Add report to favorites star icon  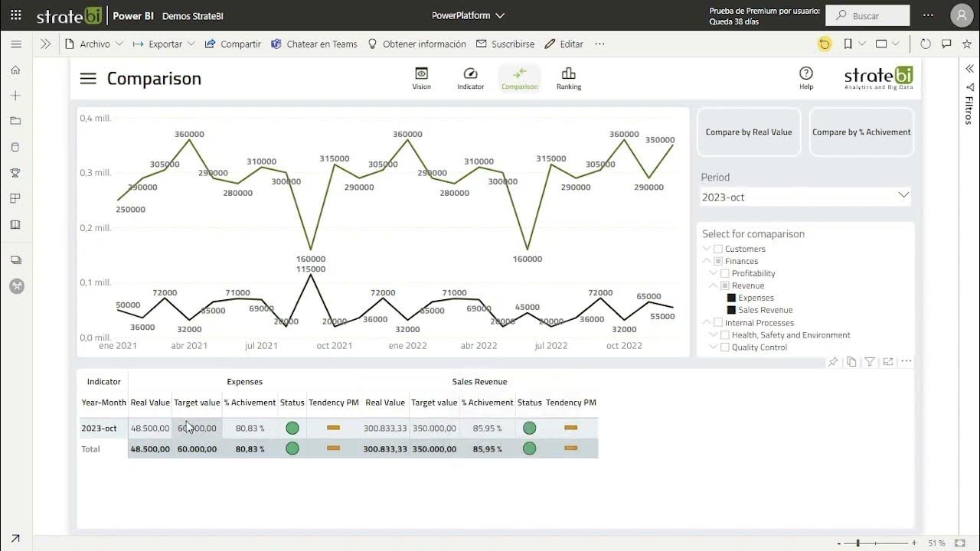[x=967, y=44]
